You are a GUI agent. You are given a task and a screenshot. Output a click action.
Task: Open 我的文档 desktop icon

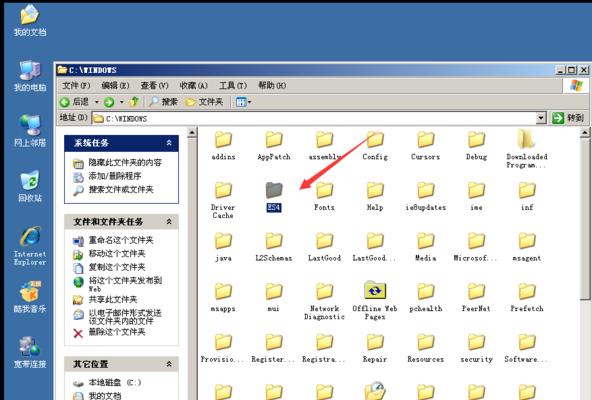(x=29, y=20)
